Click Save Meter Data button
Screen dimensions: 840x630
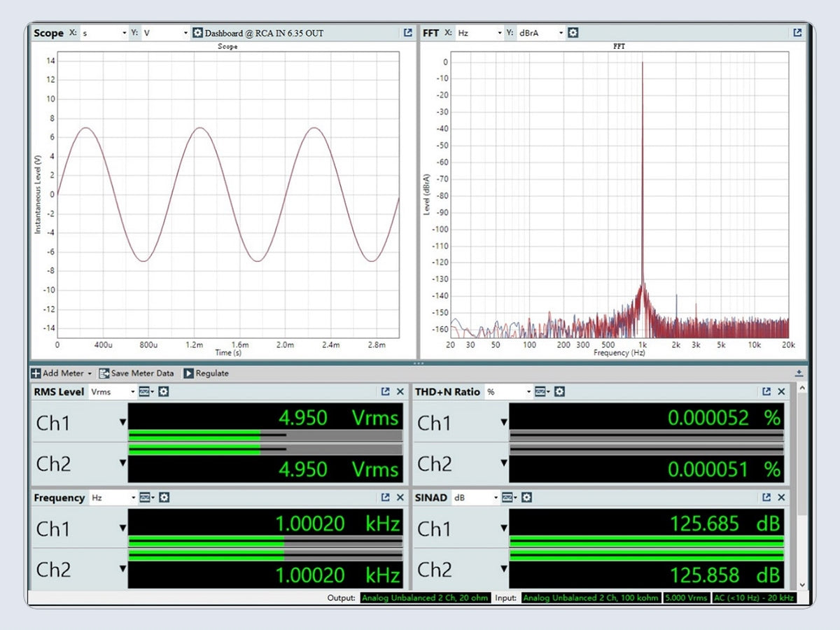(136, 373)
